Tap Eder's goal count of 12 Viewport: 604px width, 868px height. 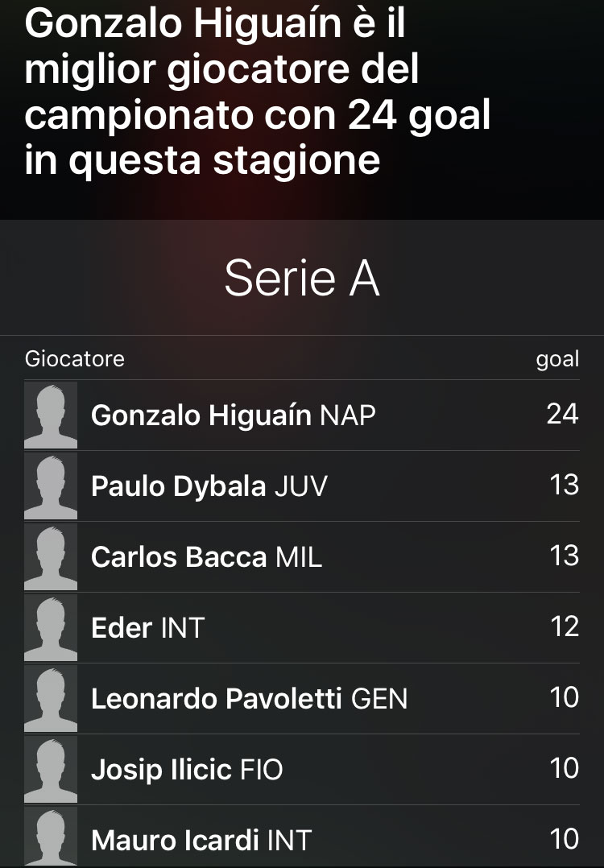click(564, 626)
